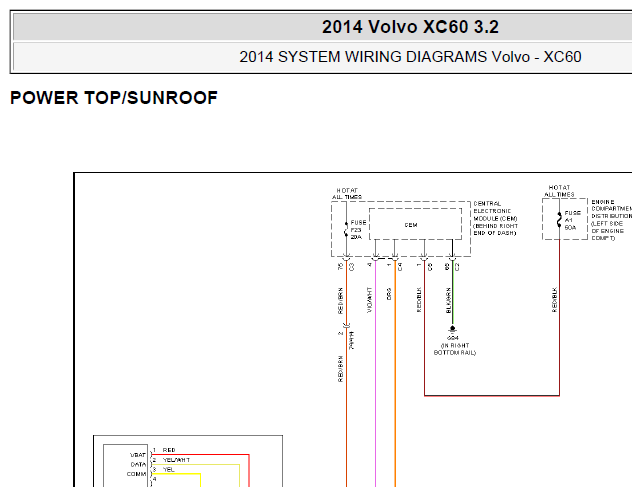Click 'HOT AT ALL TIMES' above fuse F23
The height and width of the screenshot is (487, 632).
(x=347, y=194)
